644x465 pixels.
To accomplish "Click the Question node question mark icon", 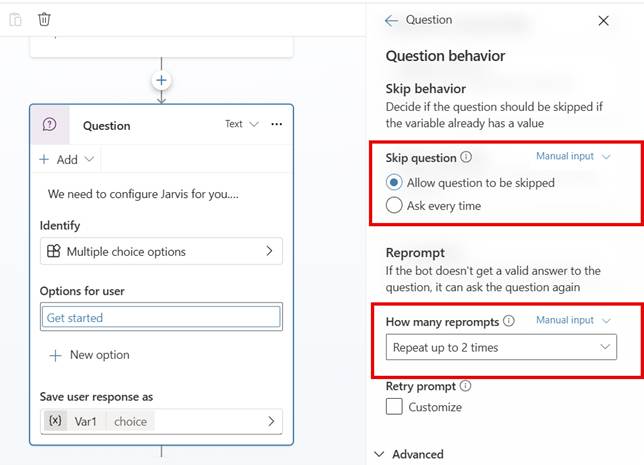I will (x=50, y=125).
